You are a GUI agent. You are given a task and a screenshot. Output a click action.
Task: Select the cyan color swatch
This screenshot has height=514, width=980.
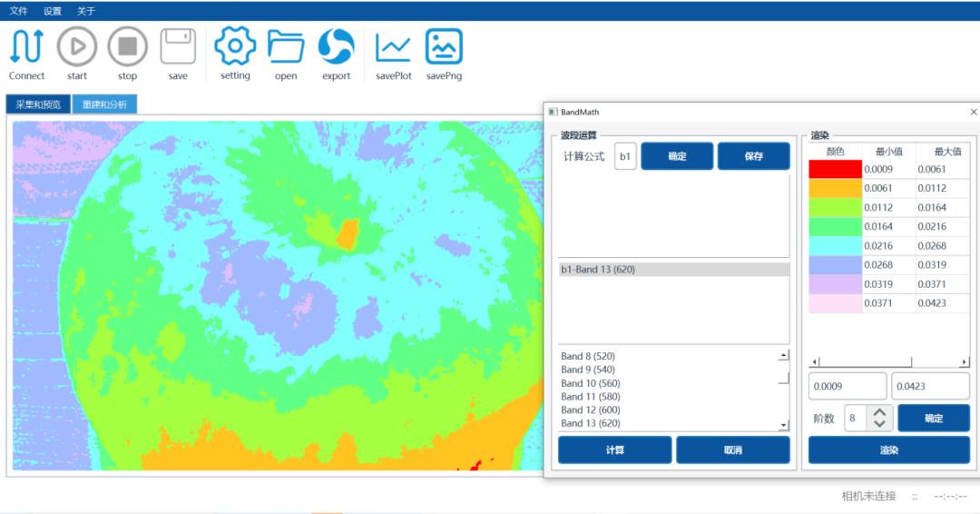coord(835,246)
